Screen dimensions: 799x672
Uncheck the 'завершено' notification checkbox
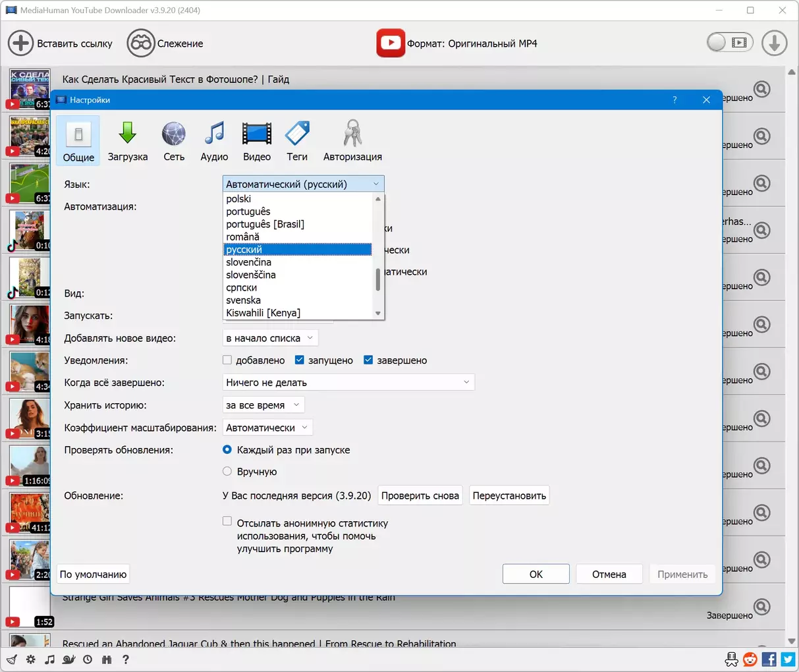[368, 360]
